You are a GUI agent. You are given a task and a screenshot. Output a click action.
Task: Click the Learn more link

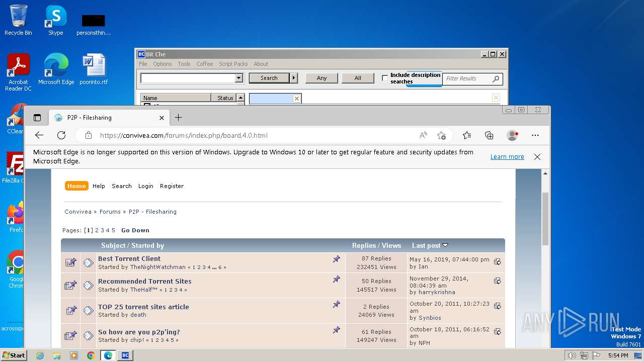coord(507,157)
